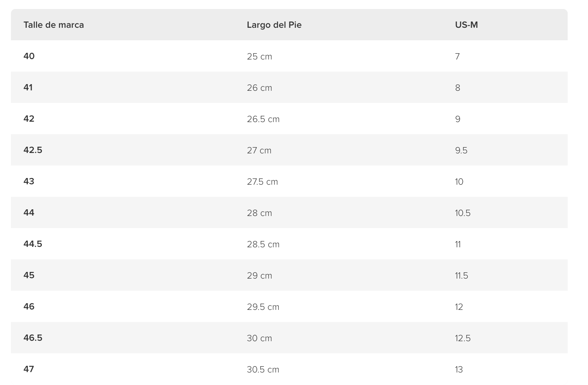Select brand size 44.5 cell
588x385 pixels.
click(33, 244)
